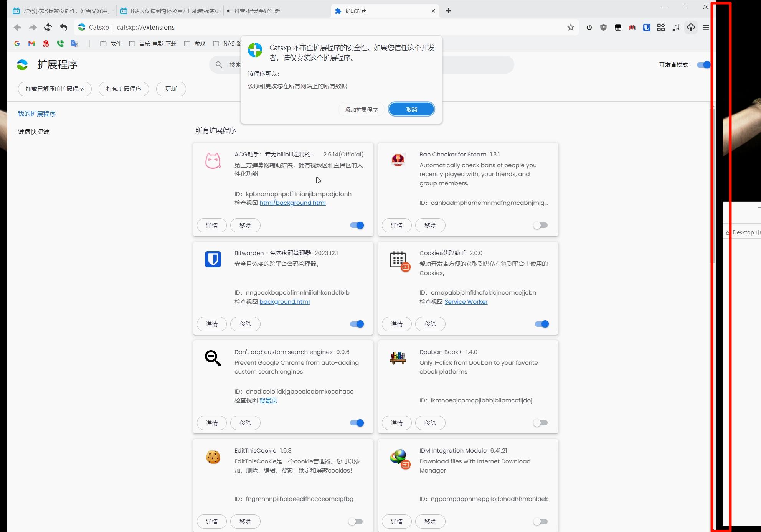Switch to the 抖音-记录美好生活 tab
Viewport: 761px width, 532px height.
pyautogui.click(x=276, y=11)
